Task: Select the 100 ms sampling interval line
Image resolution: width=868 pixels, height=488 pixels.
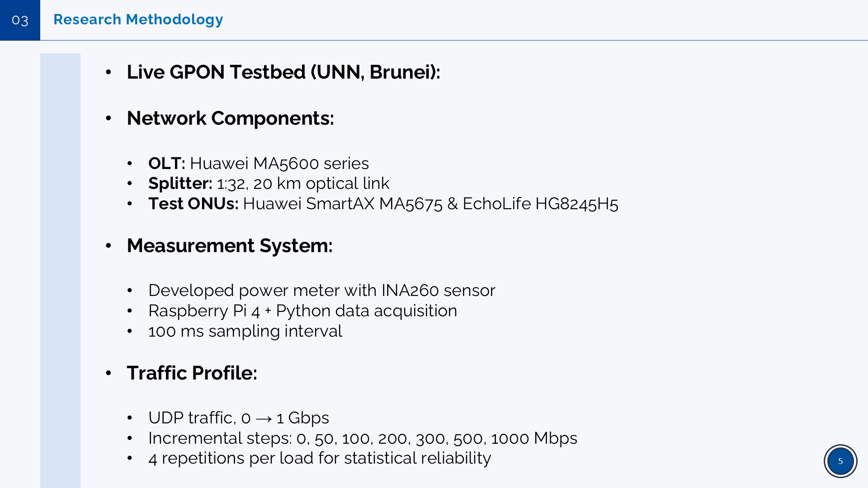Action: [245, 331]
